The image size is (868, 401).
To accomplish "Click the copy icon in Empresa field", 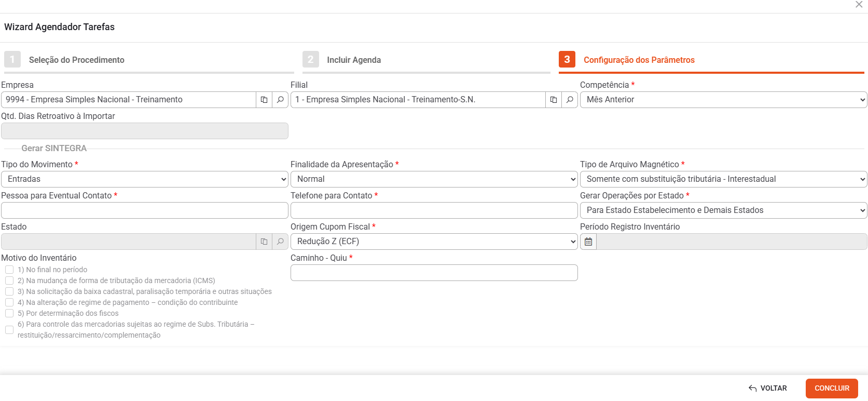I will click(x=264, y=100).
